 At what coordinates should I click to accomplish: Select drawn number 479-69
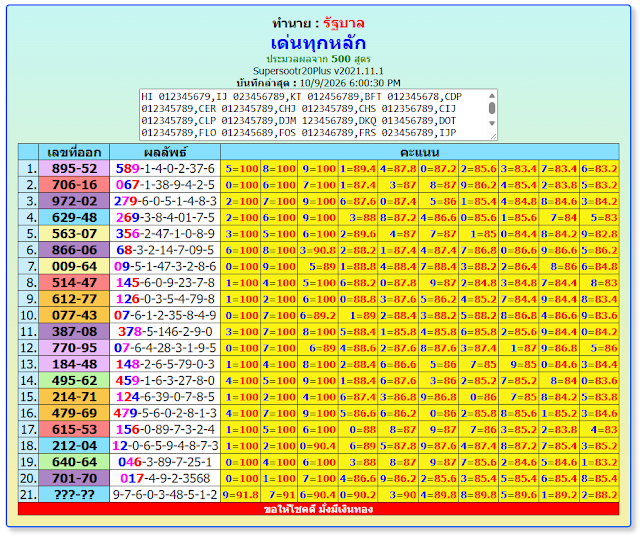click(x=74, y=414)
